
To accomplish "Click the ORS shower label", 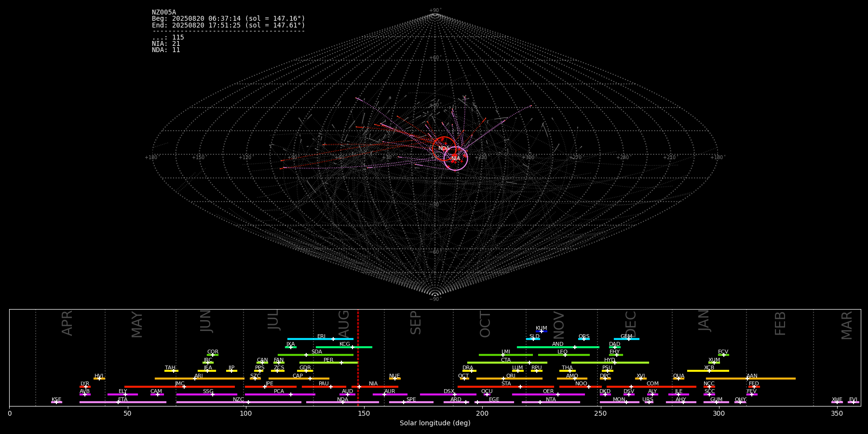I will pos(584,337).
